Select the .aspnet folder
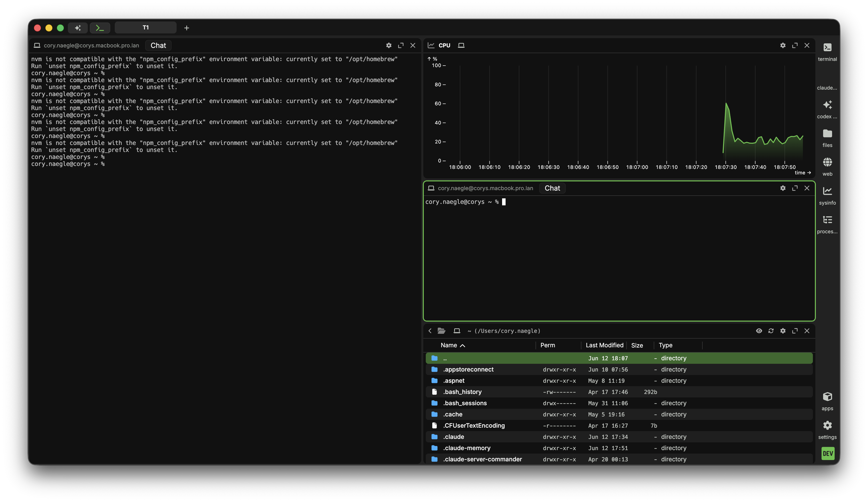 [619, 381]
